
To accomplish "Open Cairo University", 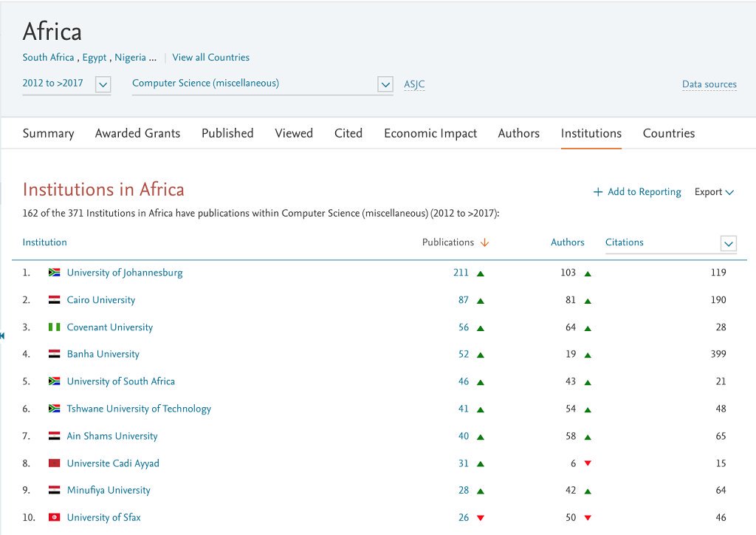I will [x=101, y=300].
